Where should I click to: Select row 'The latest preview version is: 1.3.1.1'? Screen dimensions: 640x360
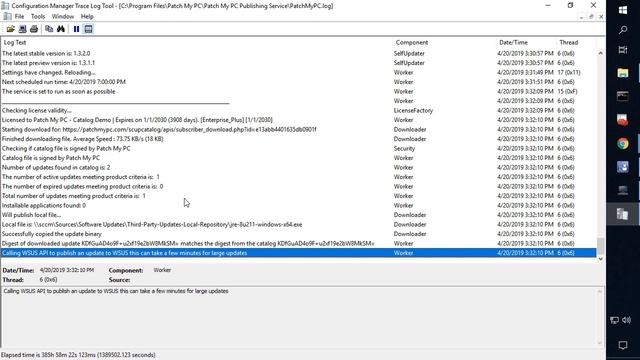coord(298,63)
